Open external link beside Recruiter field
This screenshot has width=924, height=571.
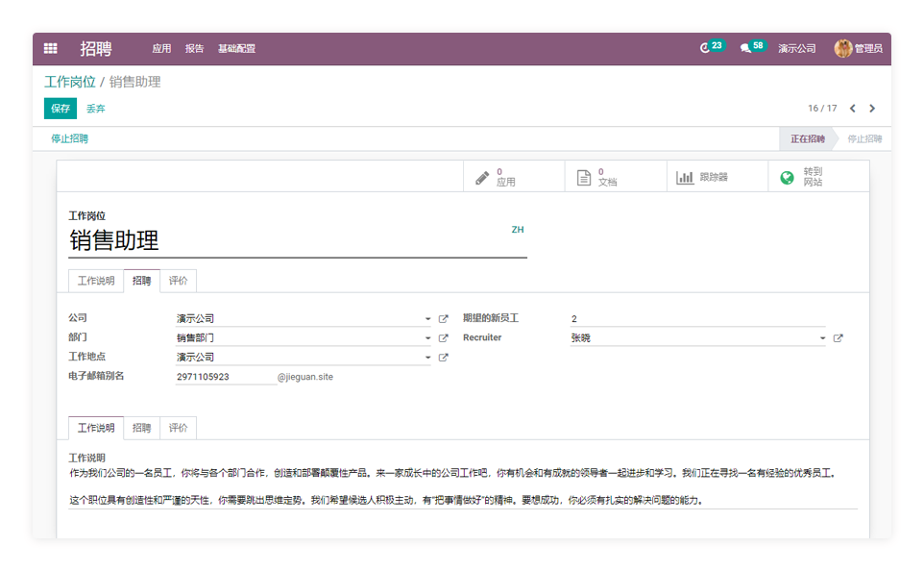click(x=838, y=338)
